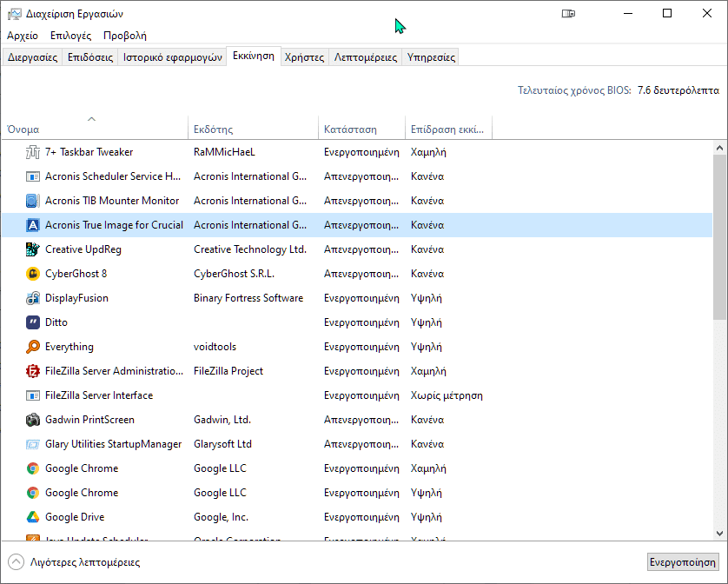The image size is (728, 584).
Task: Click the CyberGhost S.R.L. publisher cell
Action: pyautogui.click(x=234, y=274)
